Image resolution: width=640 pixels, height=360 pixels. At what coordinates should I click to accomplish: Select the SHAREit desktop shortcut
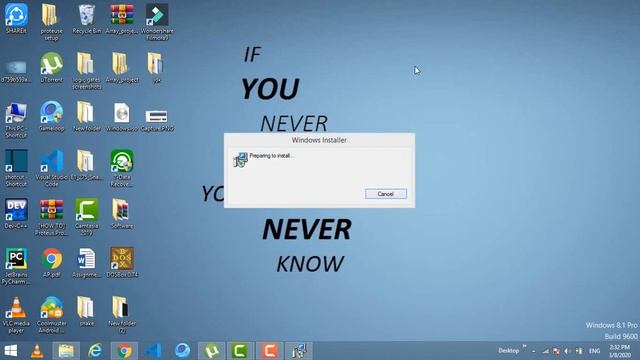point(16,19)
